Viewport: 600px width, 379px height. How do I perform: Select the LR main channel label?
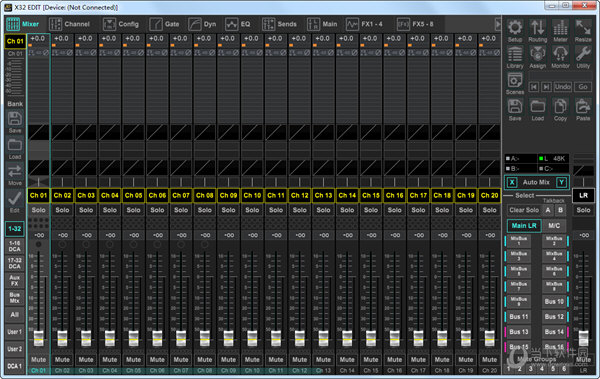pyautogui.click(x=583, y=195)
